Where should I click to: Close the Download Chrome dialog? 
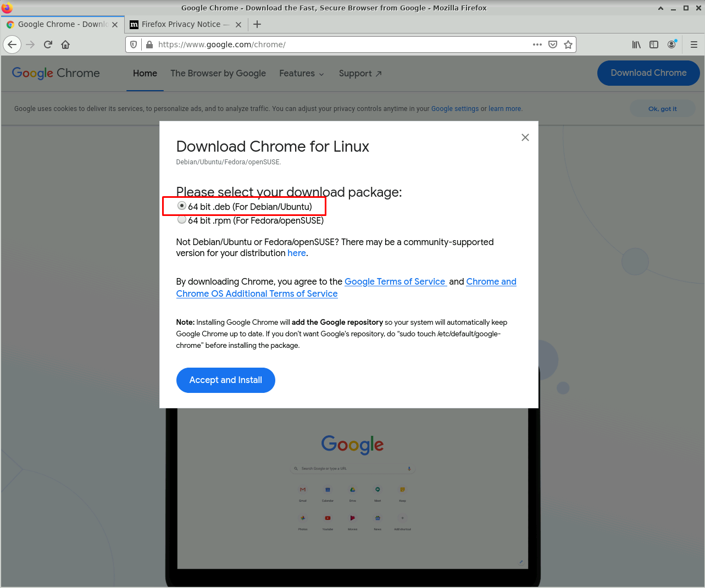[x=525, y=137]
